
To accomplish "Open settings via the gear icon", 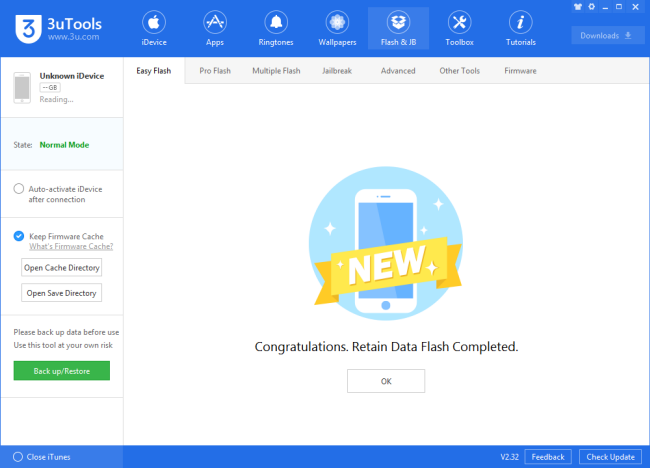I will (594, 6).
